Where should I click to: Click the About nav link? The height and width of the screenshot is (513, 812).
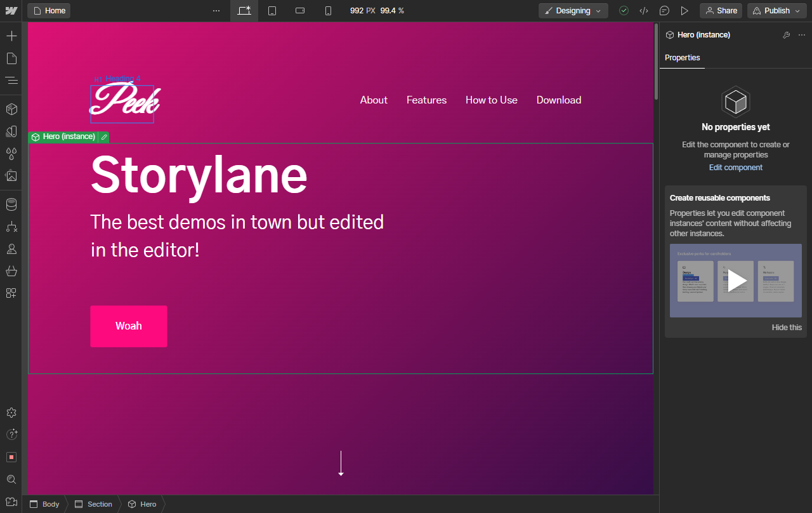(x=374, y=100)
